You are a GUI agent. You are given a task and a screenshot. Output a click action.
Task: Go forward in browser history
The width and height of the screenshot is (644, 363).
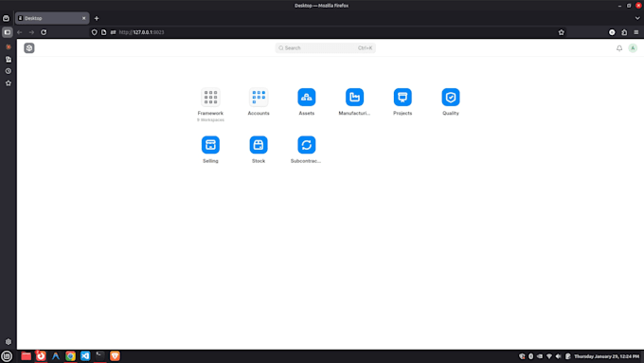[x=31, y=32]
